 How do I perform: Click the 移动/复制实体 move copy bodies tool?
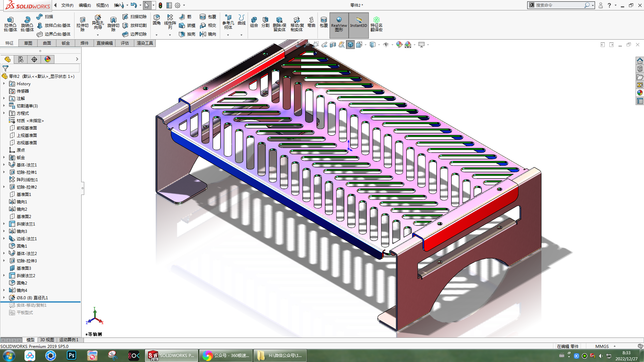pos(297,24)
